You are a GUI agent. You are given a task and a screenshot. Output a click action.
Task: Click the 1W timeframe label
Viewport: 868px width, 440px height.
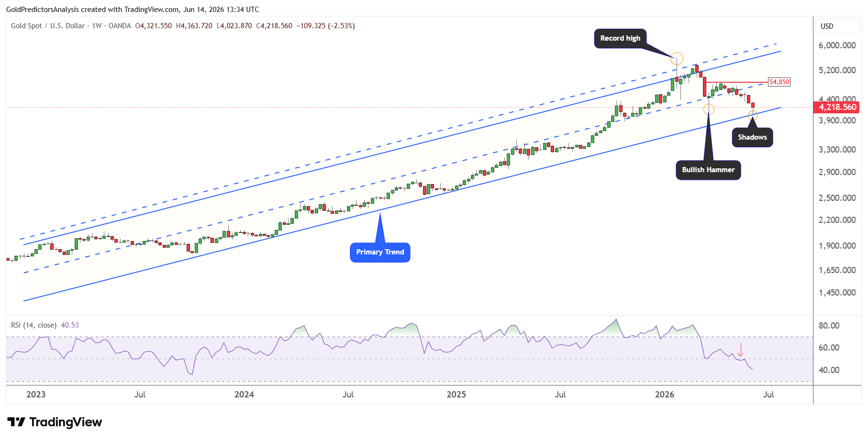(x=97, y=26)
